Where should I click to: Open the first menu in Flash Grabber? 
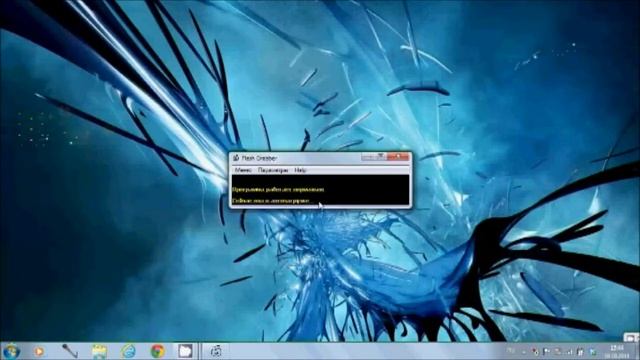coord(243,170)
